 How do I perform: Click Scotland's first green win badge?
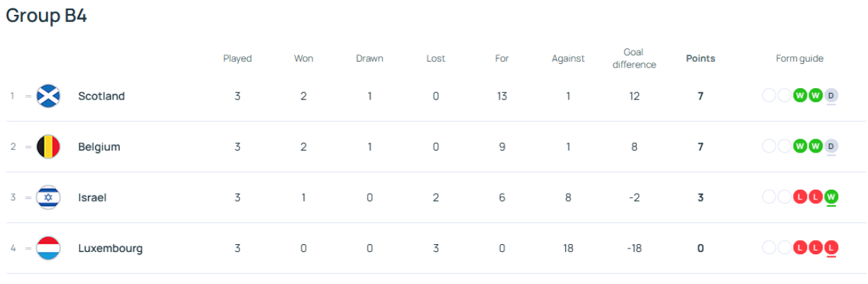[801, 96]
